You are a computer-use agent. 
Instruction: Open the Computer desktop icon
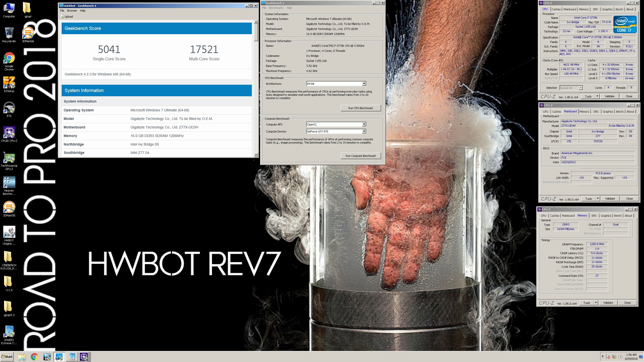point(9,10)
